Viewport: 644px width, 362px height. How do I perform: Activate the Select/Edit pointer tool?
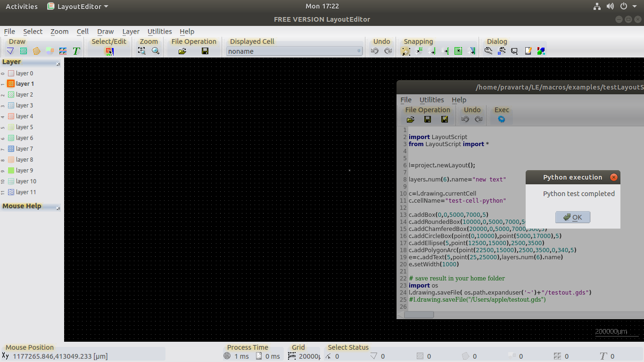[109, 51]
